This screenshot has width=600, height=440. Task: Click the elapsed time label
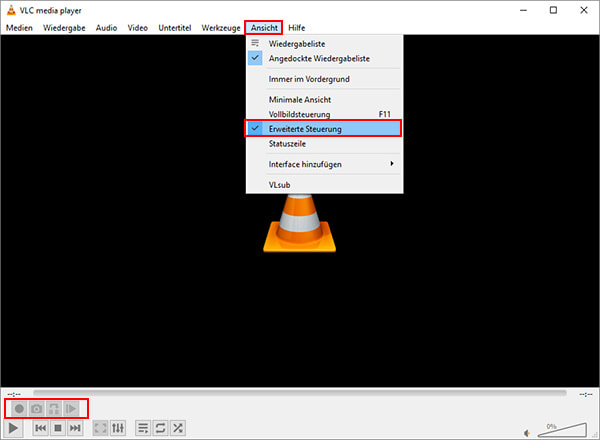point(14,394)
